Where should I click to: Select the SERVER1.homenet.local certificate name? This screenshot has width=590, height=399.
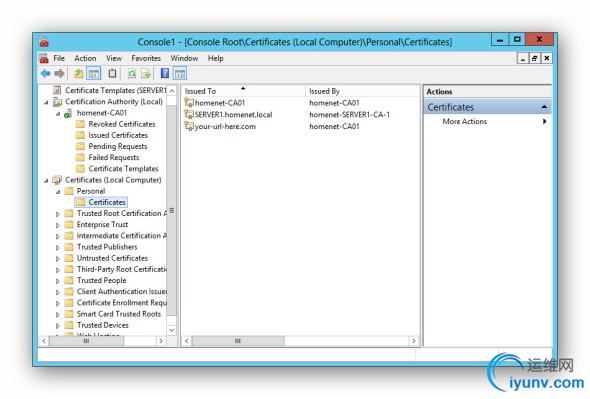[233, 115]
